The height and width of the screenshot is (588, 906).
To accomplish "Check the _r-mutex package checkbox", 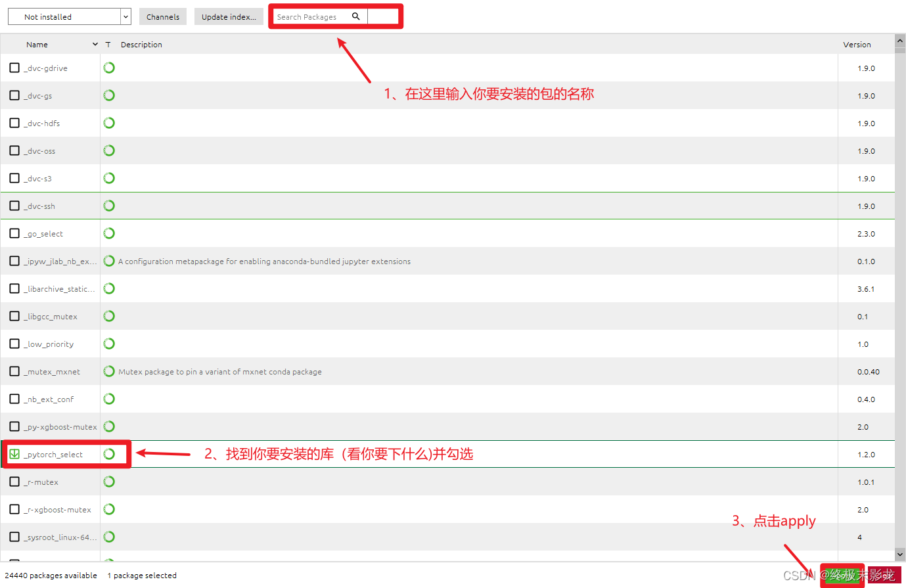I will [x=14, y=482].
